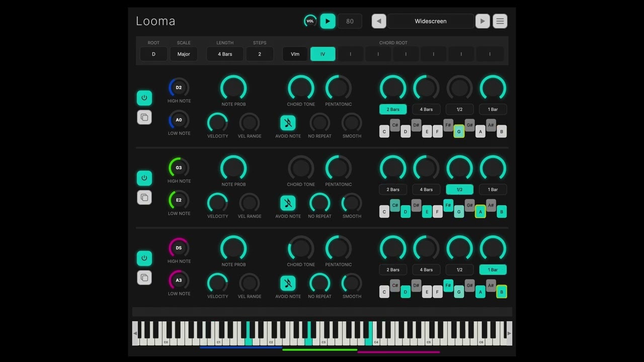The height and width of the screenshot is (362, 644).
Task: Toggle first track power button
Action: 144,98
